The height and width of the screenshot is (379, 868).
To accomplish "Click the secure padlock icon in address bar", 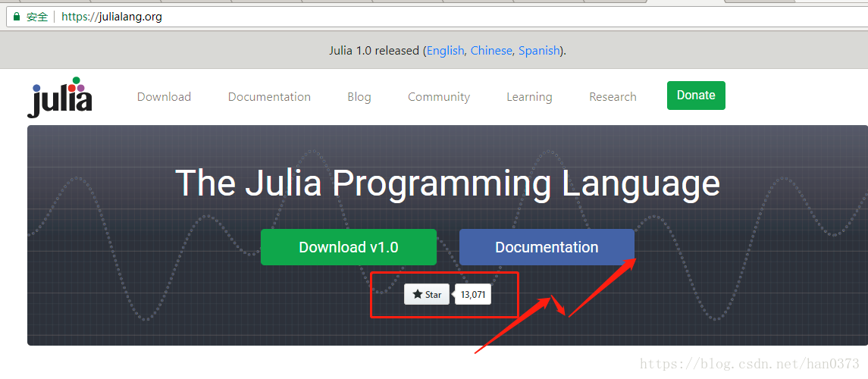I will 17,17.
